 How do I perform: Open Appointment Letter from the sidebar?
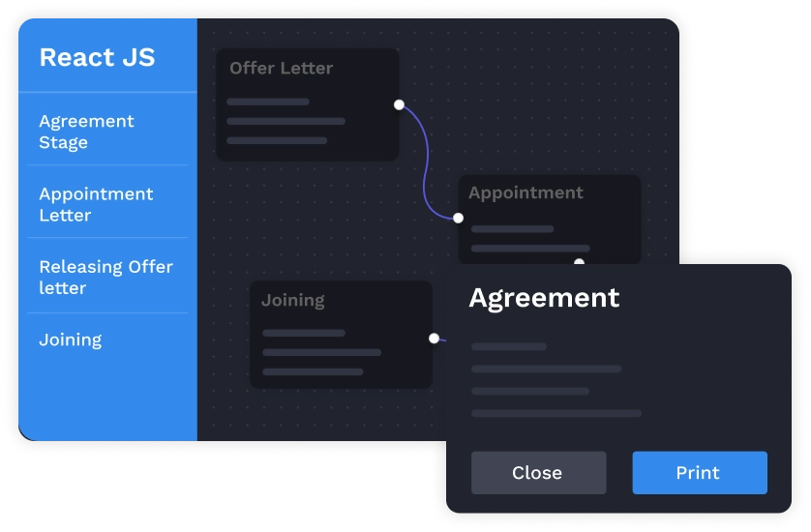click(96, 204)
